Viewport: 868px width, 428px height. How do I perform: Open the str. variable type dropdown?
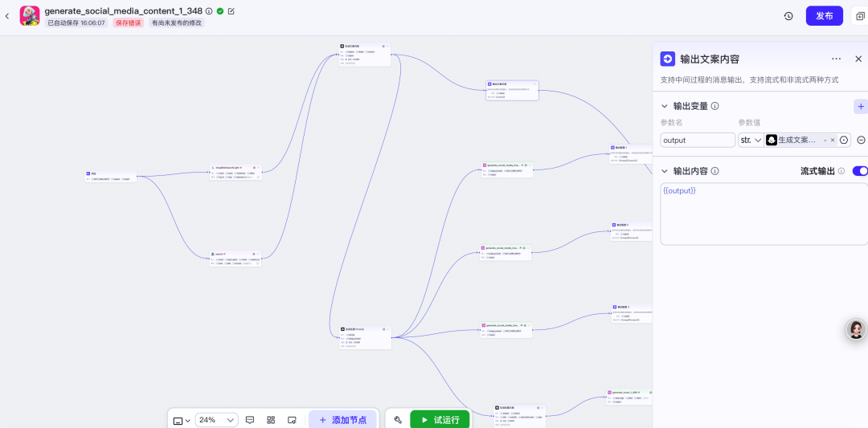(x=751, y=140)
